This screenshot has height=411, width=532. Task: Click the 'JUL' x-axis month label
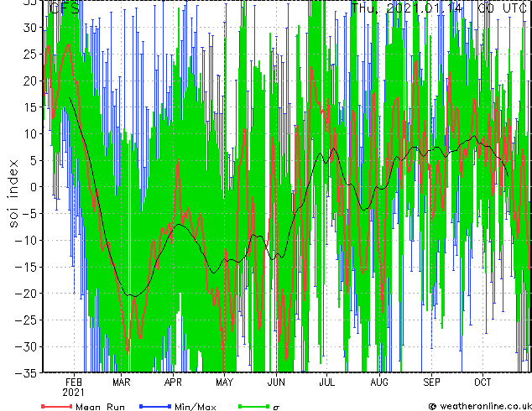coord(326,382)
